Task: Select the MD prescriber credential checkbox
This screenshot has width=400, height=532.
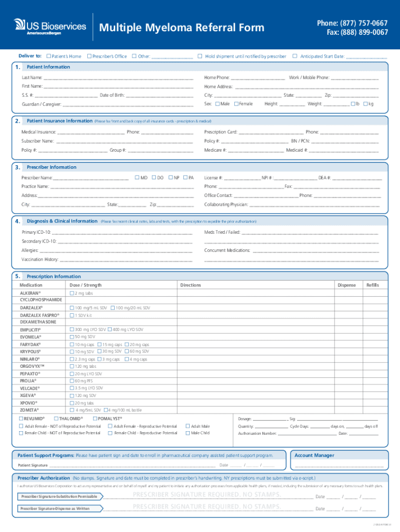Action: point(137,178)
